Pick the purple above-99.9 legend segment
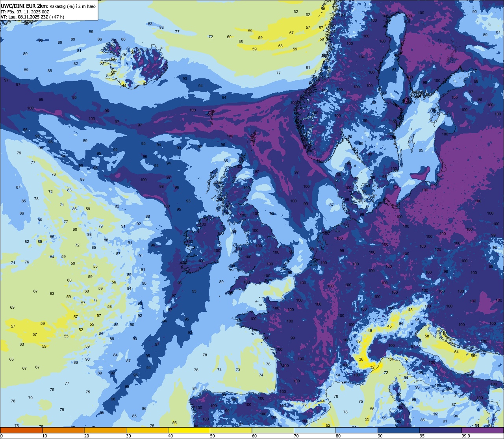The width and height of the screenshot is (504, 439). tap(482, 430)
